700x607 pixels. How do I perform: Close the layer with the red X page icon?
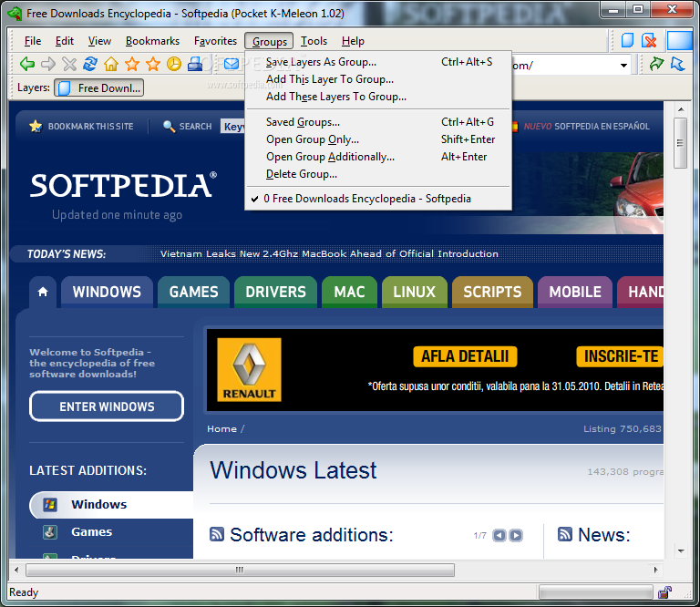[x=649, y=41]
